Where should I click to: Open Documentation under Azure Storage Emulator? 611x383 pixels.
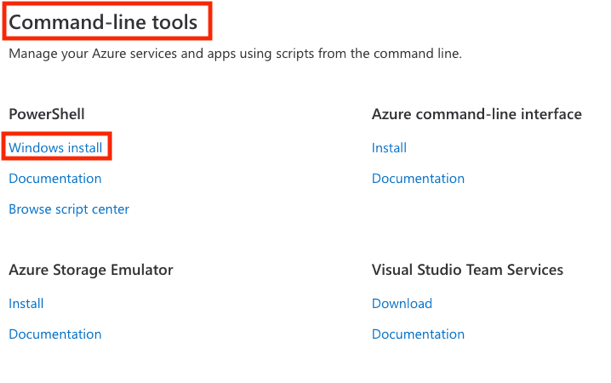pos(55,334)
